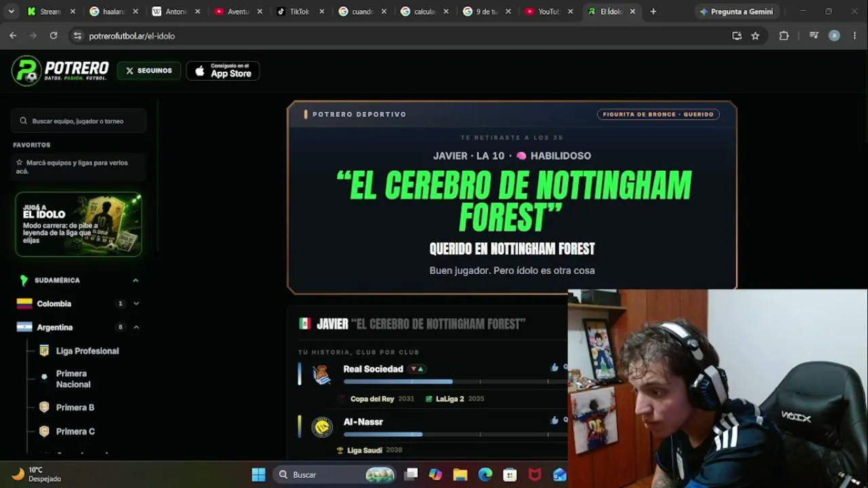Screen dimensions: 868x488
Task: Open the tab search dropdown
Action: tap(12, 12)
